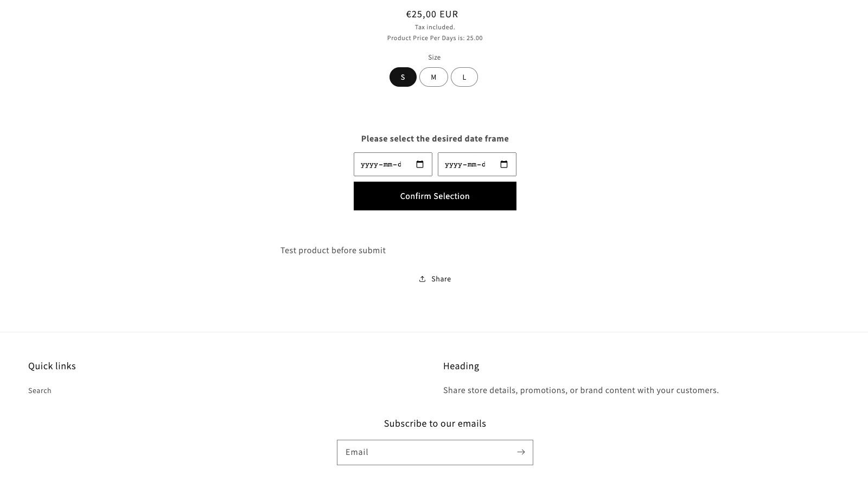868x488 pixels.
Task: Click the €25,00 EUR price text
Action: click(x=432, y=14)
